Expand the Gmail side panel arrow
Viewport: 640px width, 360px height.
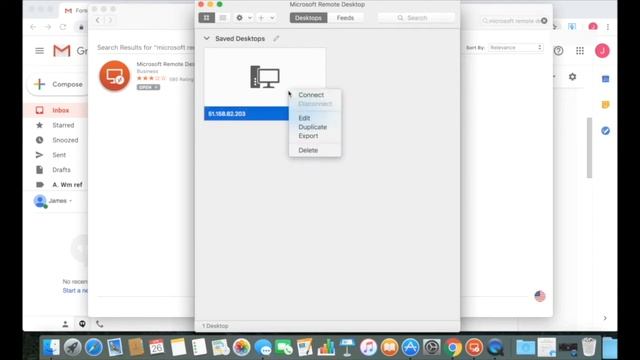click(x=605, y=318)
